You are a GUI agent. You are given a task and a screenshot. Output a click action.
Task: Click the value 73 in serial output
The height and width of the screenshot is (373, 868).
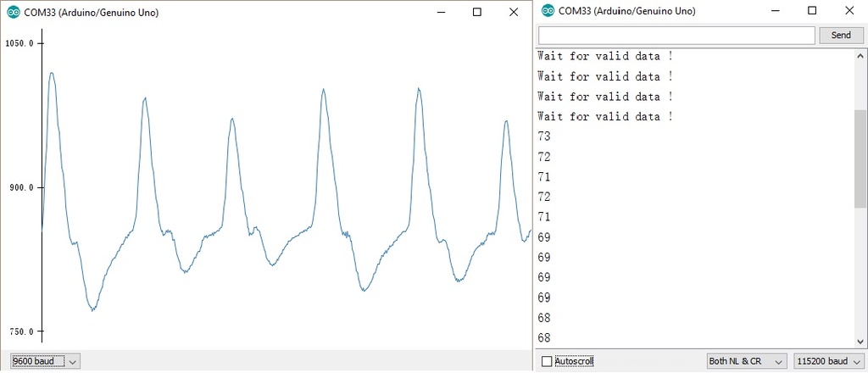pyautogui.click(x=544, y=136)
